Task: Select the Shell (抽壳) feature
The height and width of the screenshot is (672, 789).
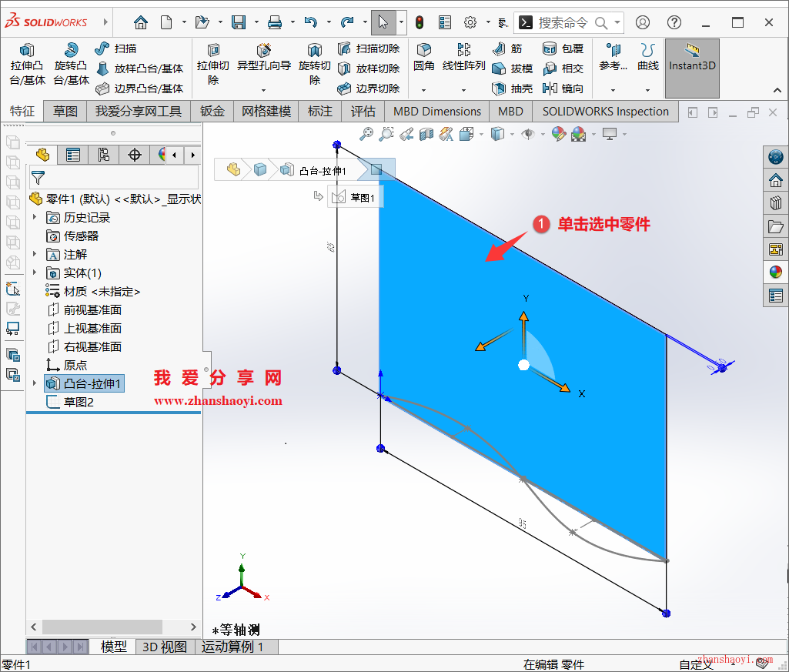Action: click(512, 89)
